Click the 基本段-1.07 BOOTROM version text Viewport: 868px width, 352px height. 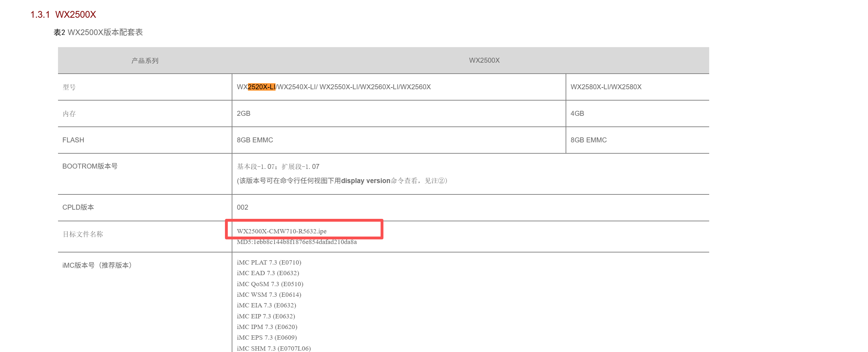(256, 166)
